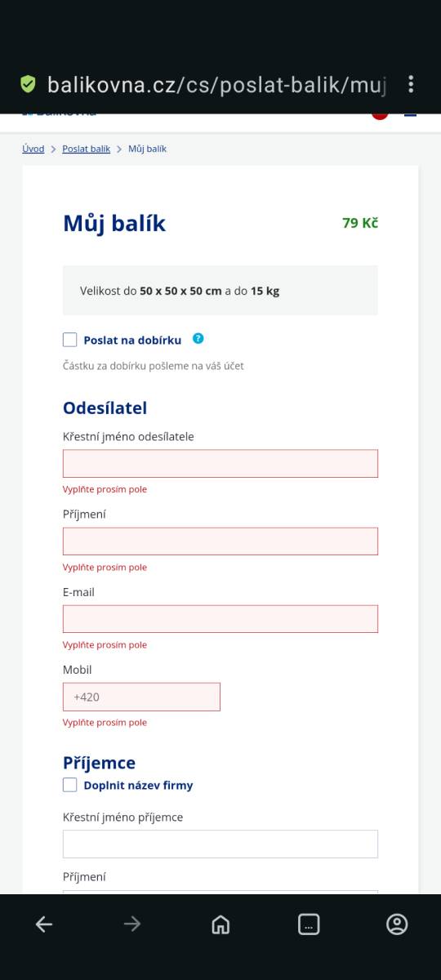Viewport: 441px width, 980px height.
Task: Open the account profile icon
Action: coord(397,924)
